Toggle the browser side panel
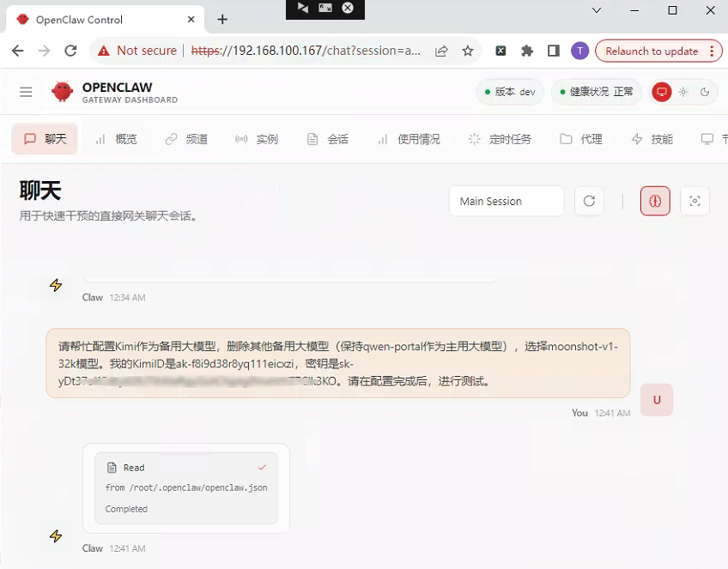This screenshot has height=569, width=728. (554, 51)
